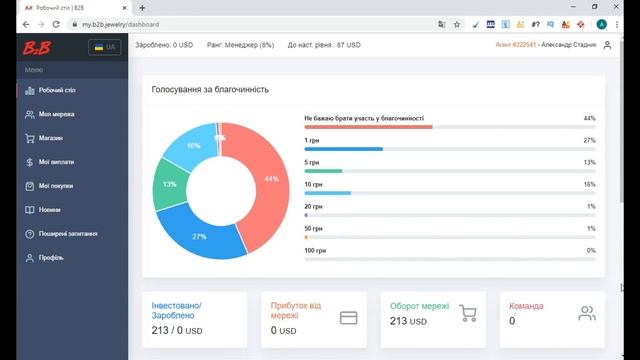The width and height of the screenshot is (640, 360).
Task: Click the person icon beside Профіль
Action: [29, 258]
